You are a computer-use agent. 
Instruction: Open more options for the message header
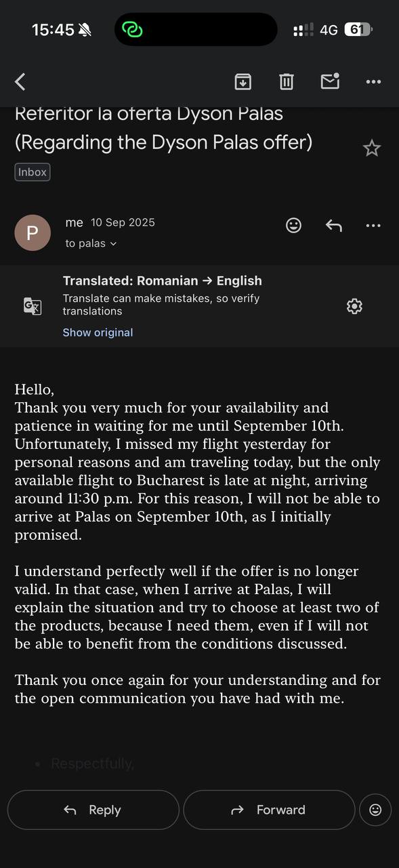point(373,225)
